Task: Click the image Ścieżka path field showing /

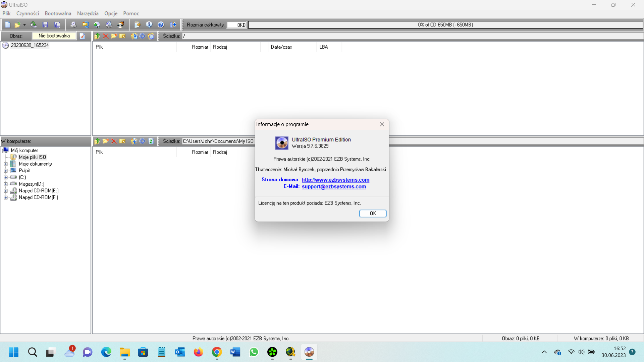Action: coord(413,36)
